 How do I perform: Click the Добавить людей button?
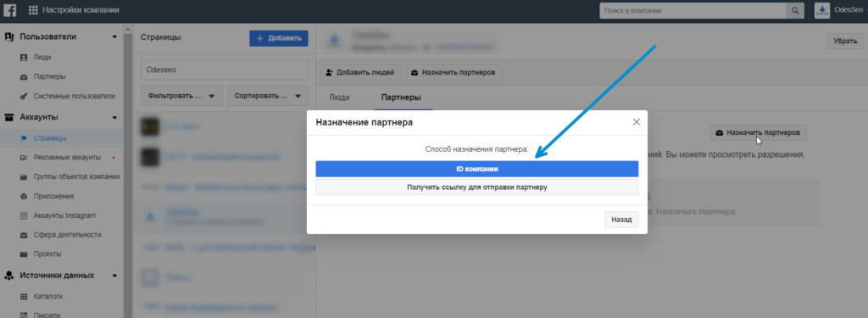click(360, 73)
